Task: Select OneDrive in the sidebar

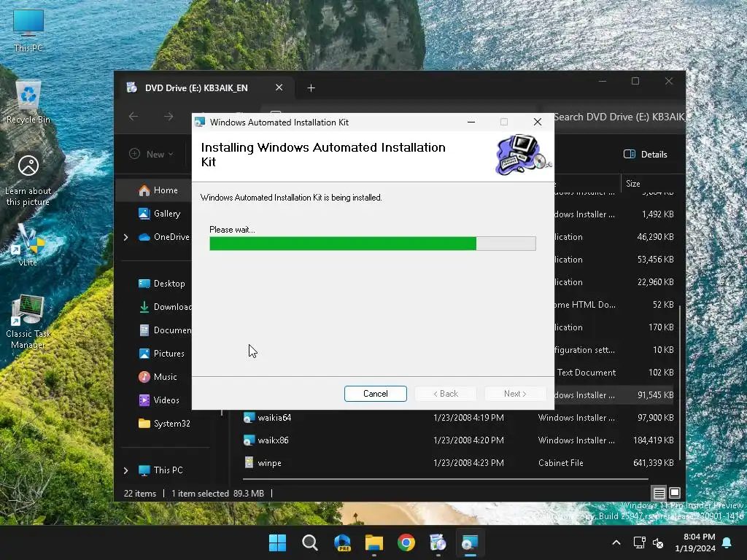Action: tap(164, 237)
